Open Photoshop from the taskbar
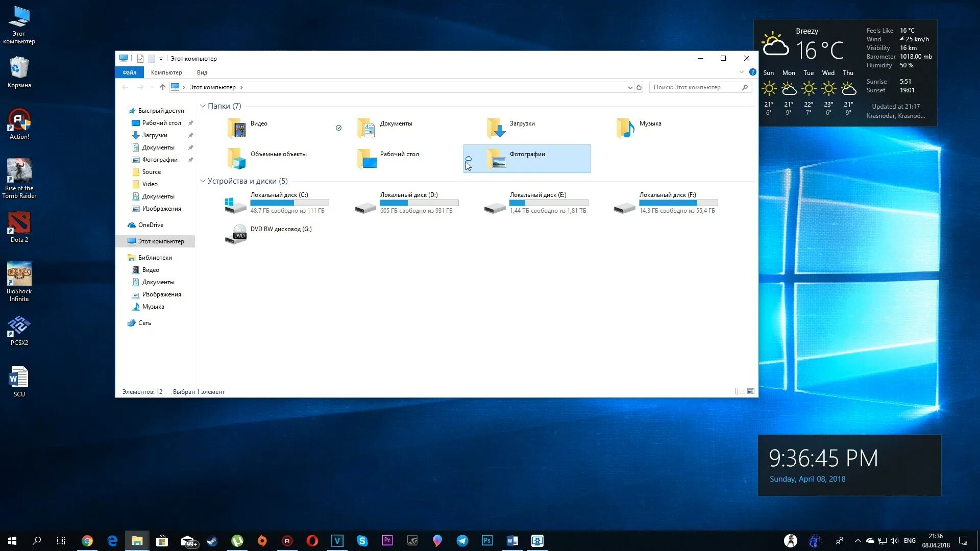 tap(487, 540)
